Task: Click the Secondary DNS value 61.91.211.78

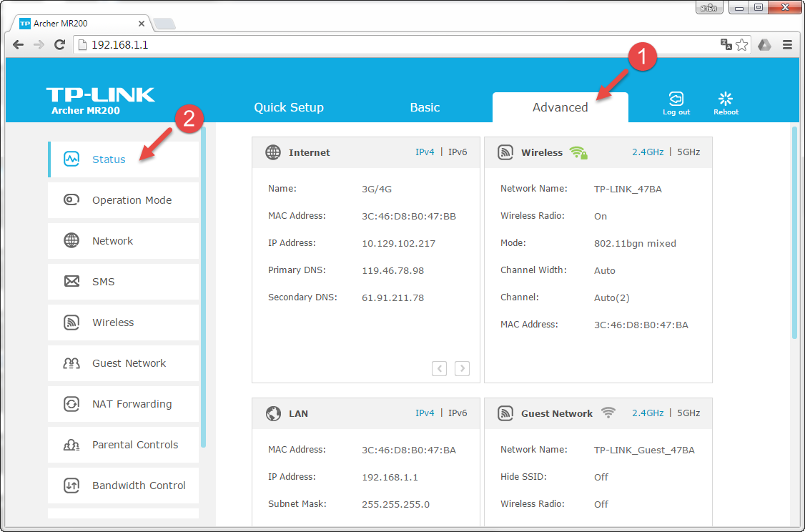Action: [392, 298]
